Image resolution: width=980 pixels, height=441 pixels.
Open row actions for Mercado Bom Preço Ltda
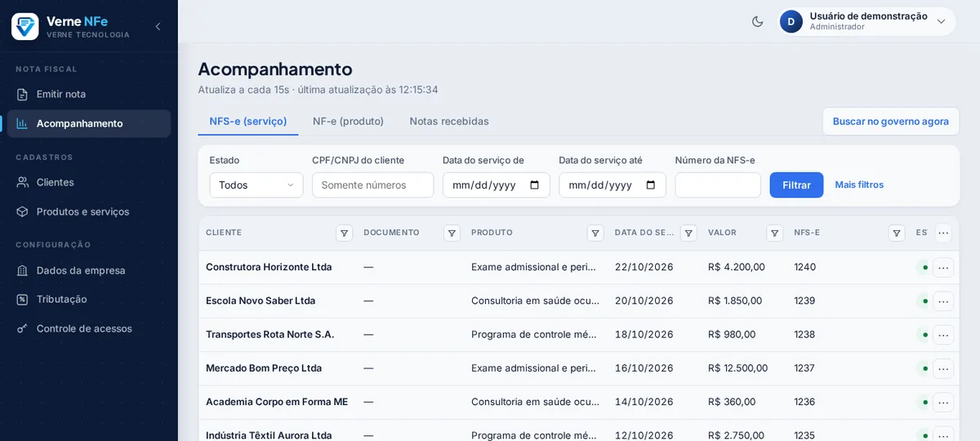tap(943, 368)
